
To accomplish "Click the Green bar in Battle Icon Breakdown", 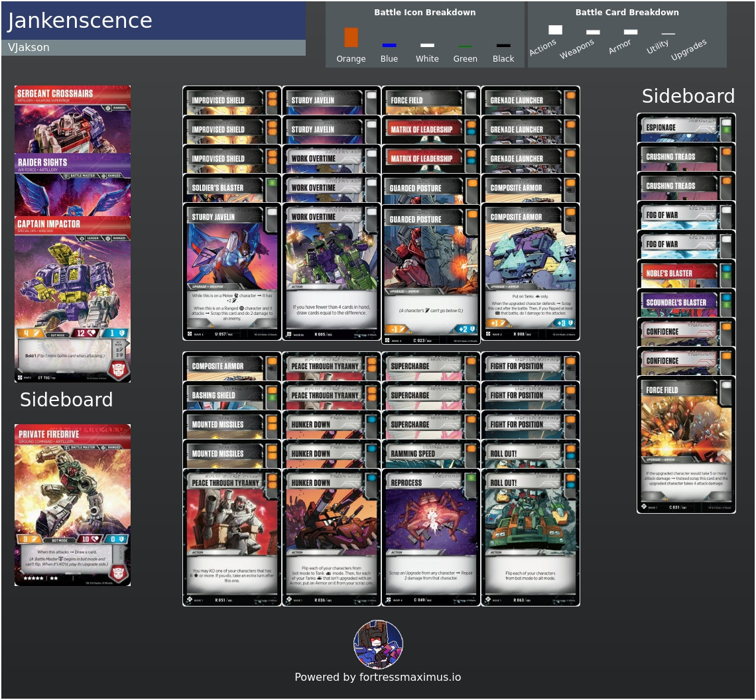I will tap(466, 46).
